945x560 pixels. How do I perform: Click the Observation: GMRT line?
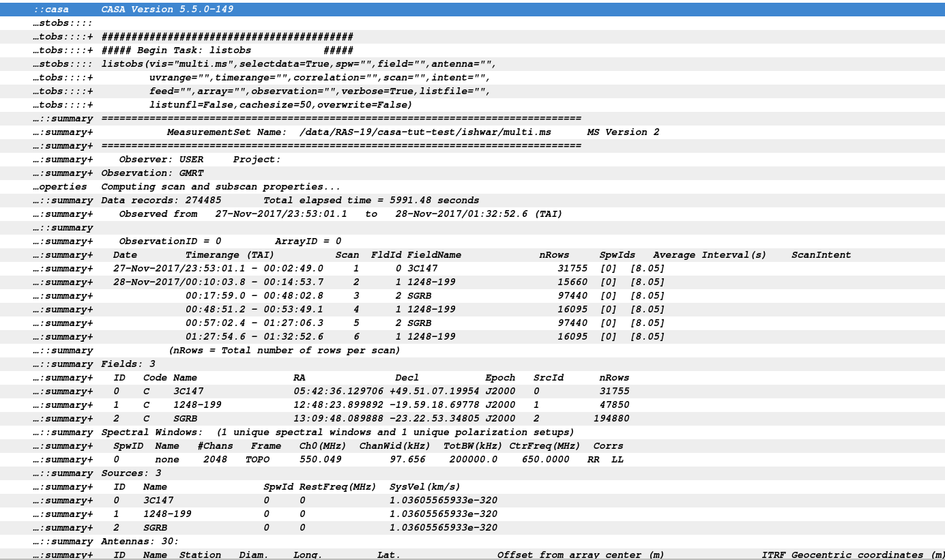click(x=472, y=173)
